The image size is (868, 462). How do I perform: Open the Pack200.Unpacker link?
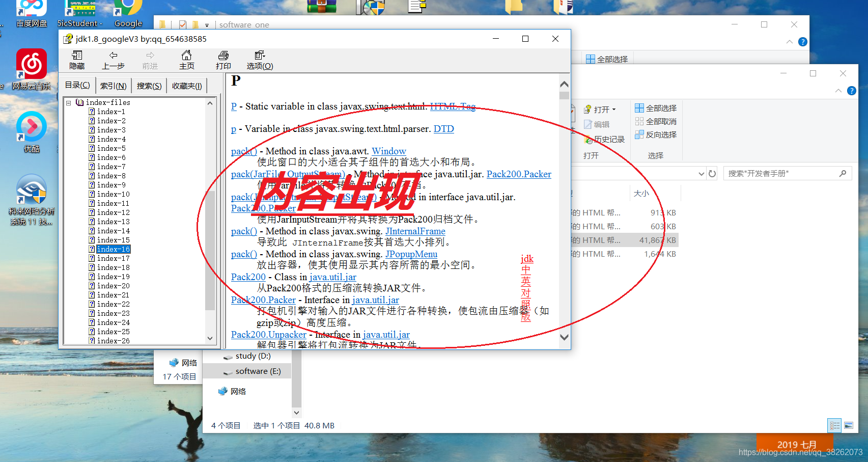coord(269,335)
